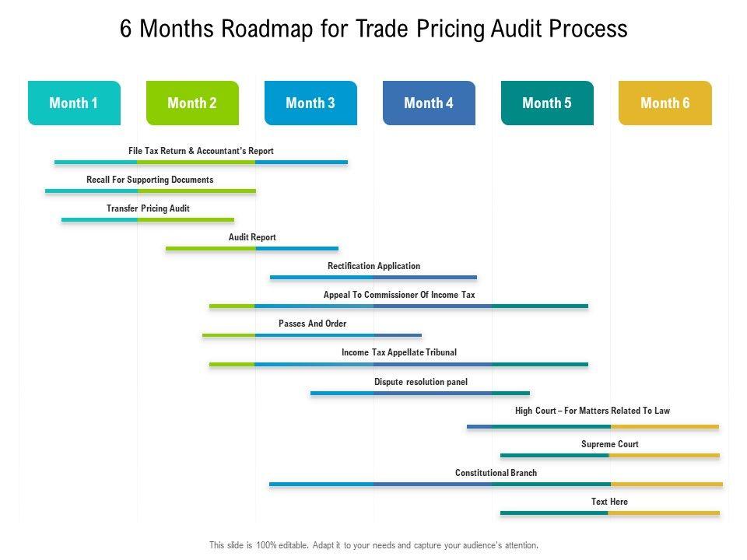747x560 pixels.
Task: Click the Month 4 header box
Action: click(x=429, y=103)
